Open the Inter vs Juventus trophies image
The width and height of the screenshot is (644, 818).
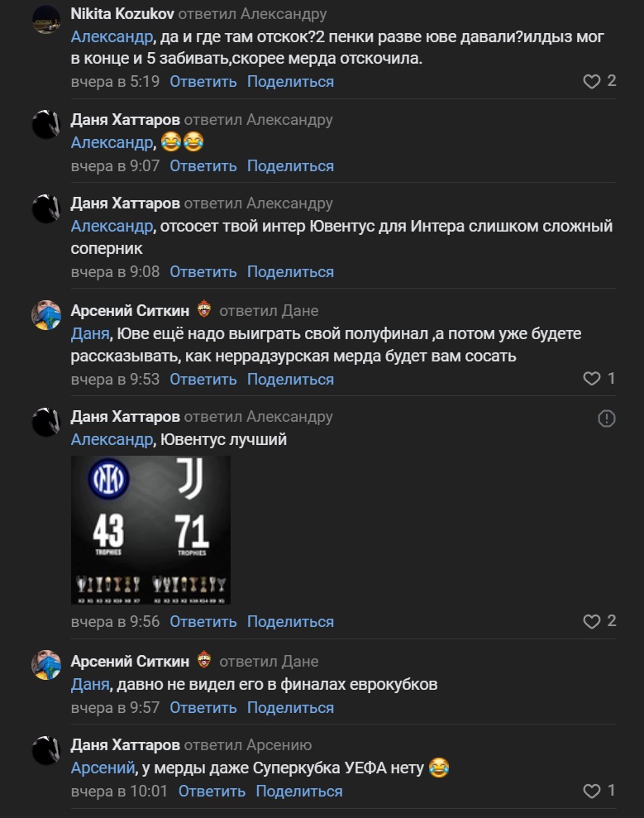(150, 529)
